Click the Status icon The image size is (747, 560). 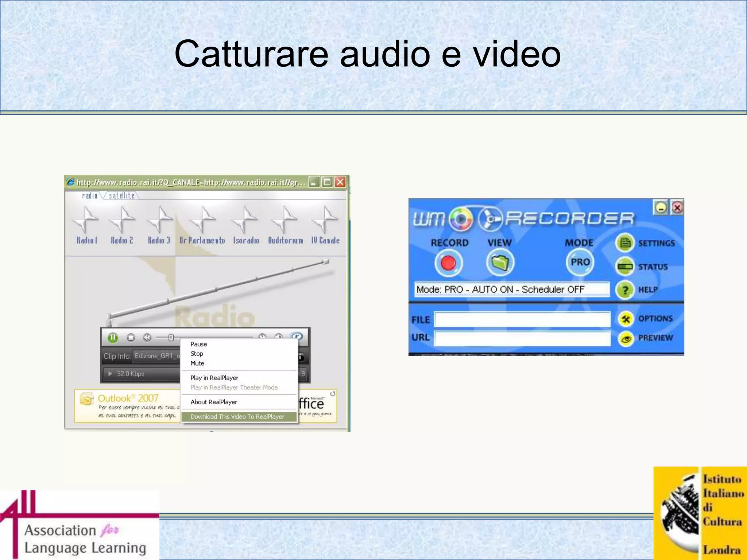point(624,267)
